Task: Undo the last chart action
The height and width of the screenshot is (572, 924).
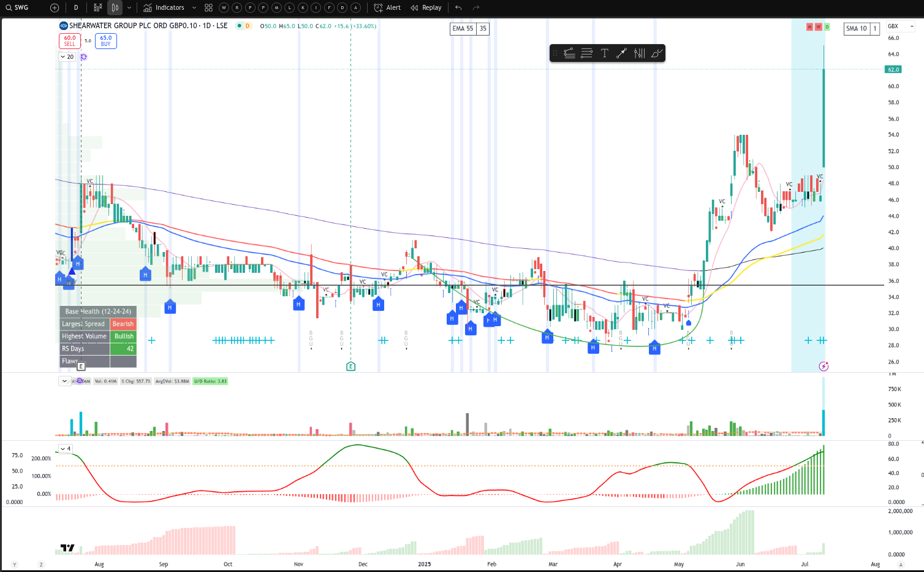Action: (x=458, y=7)
